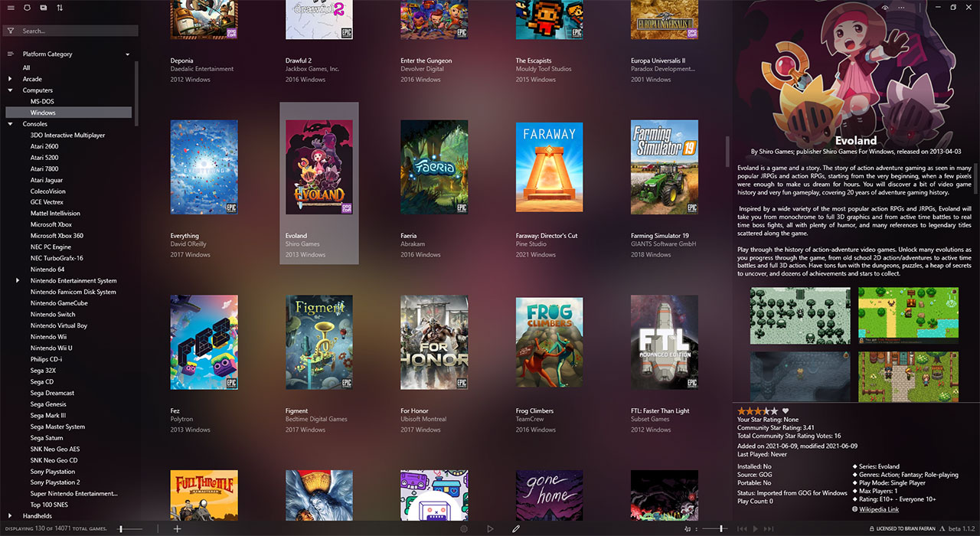Open the image group icon in top toolbar
Viewport: 980px width, 536px height.
click(x=44, y=8)
